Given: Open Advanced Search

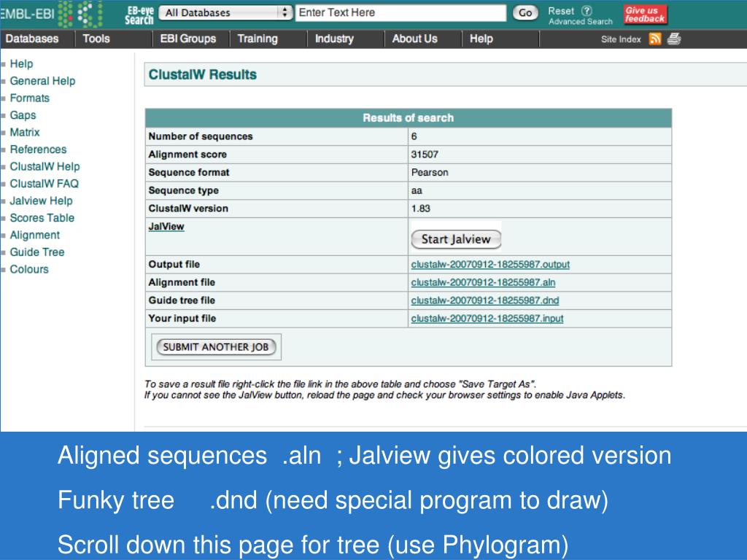Looking at the screenshot, I should 580,22.
